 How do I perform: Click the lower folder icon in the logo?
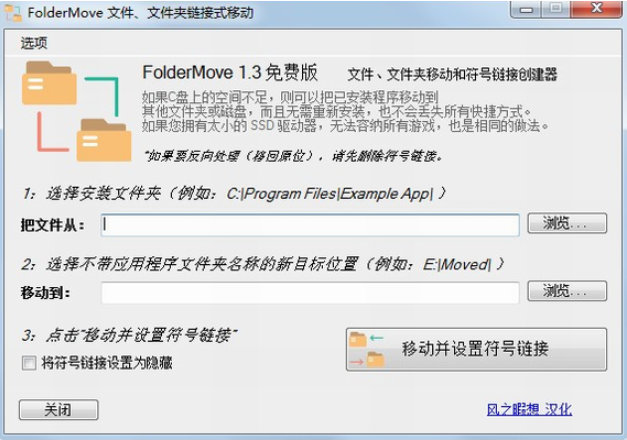(x=104, y=140)
